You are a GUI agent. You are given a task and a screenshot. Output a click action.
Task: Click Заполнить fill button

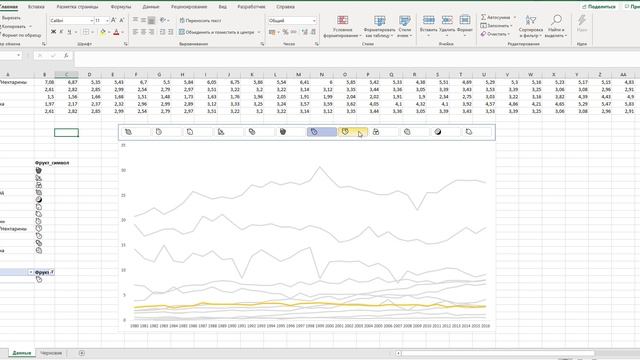tap(496, 26)
